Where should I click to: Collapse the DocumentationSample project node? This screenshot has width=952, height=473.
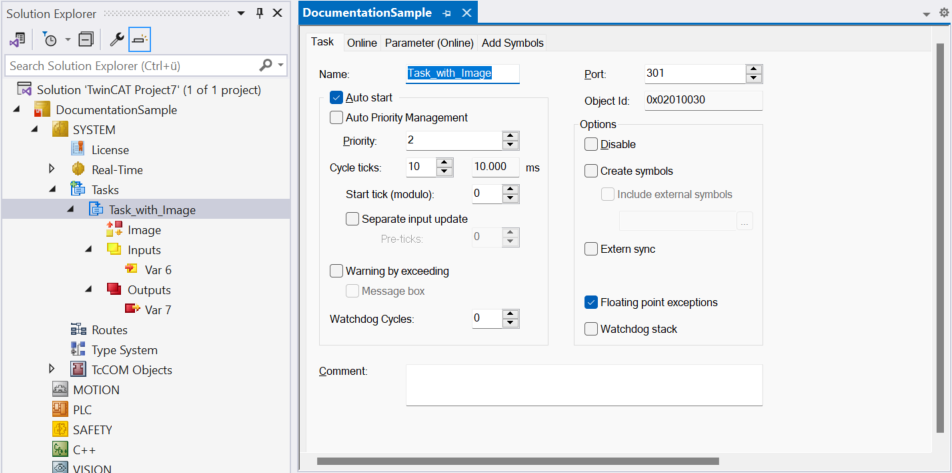point(16,110)
